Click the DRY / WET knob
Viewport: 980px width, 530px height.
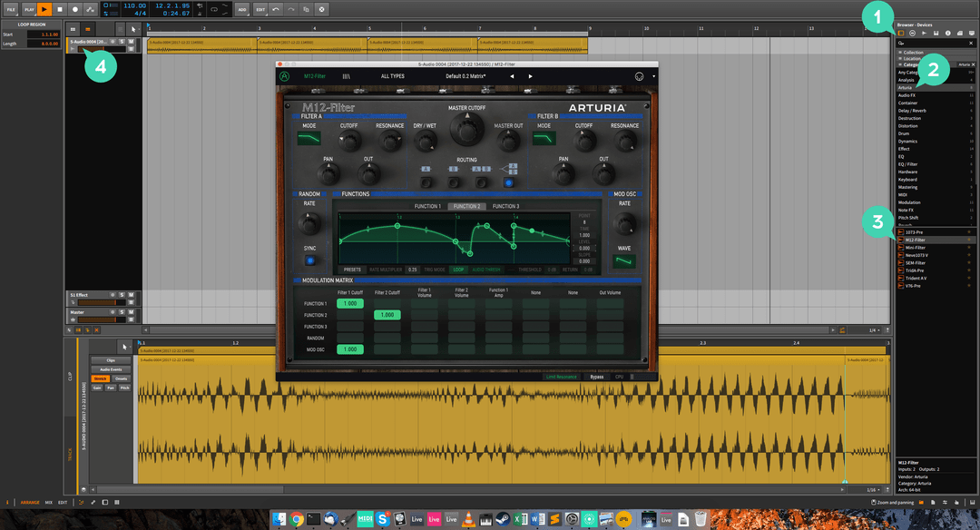pos(425,142)
